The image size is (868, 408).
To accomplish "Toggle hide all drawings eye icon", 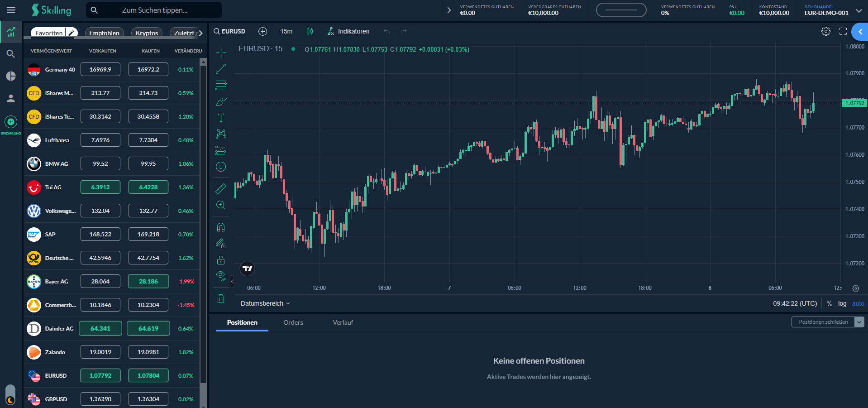I will tap(221, 276).
